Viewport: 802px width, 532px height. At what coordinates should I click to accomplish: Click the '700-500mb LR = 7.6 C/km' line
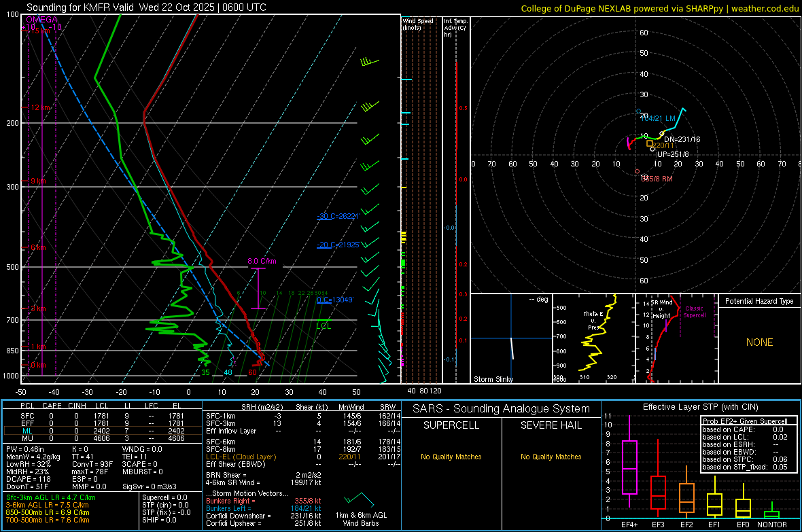pos(48,520)
